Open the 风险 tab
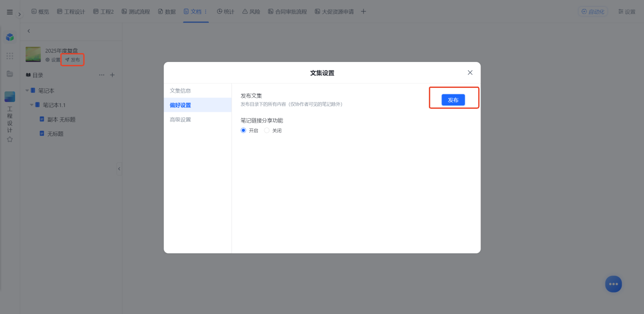The width and height of the screenshot is (644, 314). point(251,12)
